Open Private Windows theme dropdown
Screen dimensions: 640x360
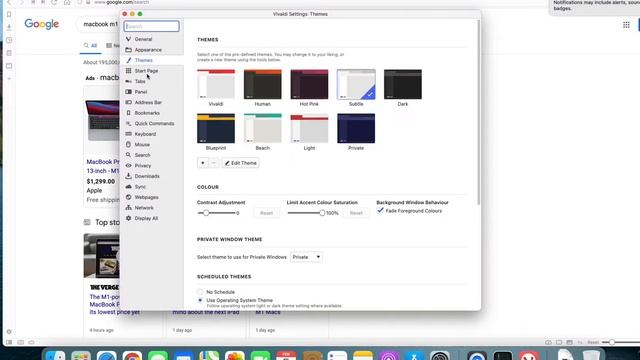(306, 257)
